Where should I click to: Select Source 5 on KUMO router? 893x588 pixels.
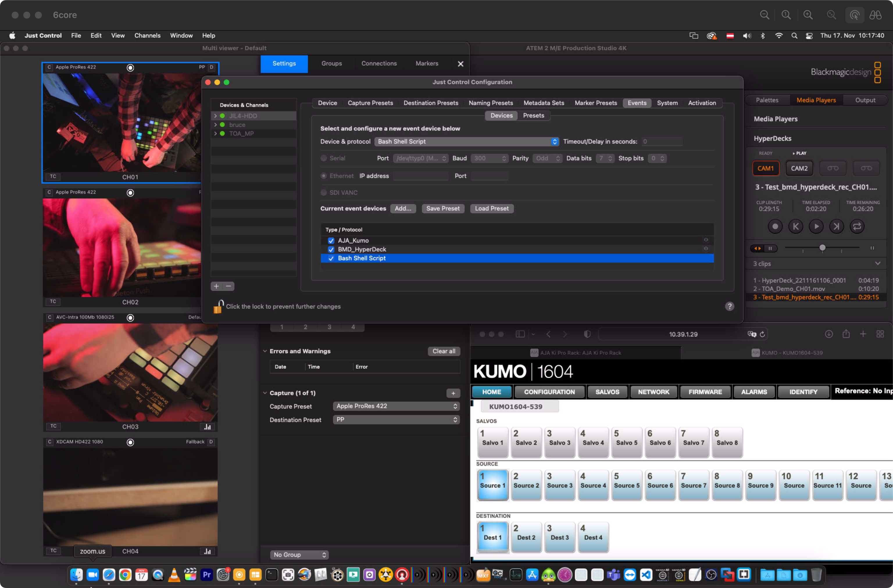click(627, 485)
